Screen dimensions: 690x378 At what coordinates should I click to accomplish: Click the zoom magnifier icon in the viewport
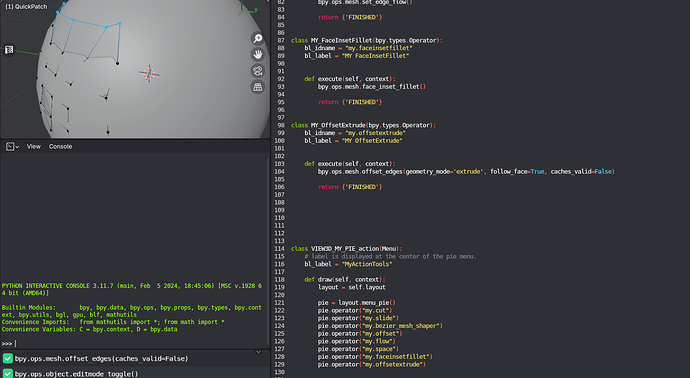(258, 38)
